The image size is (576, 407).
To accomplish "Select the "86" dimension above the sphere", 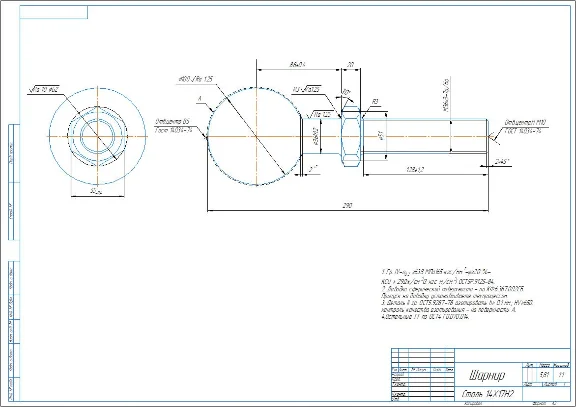I will (x=298, y=64).
